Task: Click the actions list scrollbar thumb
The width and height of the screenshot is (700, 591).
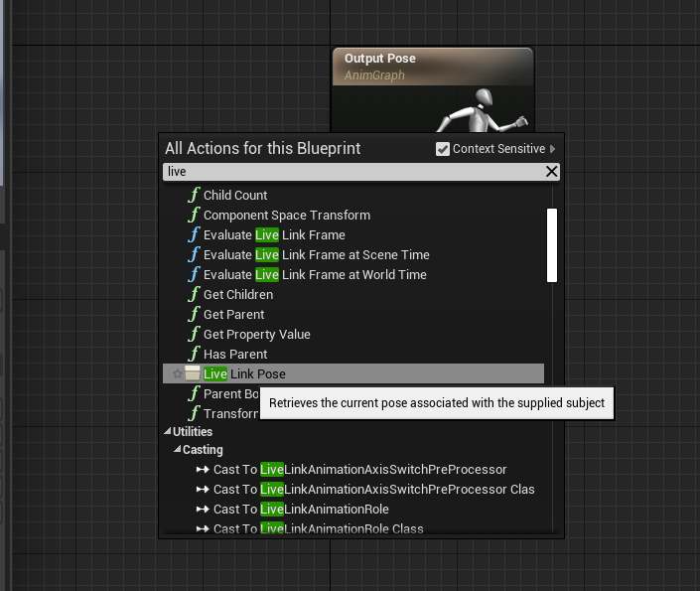Action: pos(552,245)
